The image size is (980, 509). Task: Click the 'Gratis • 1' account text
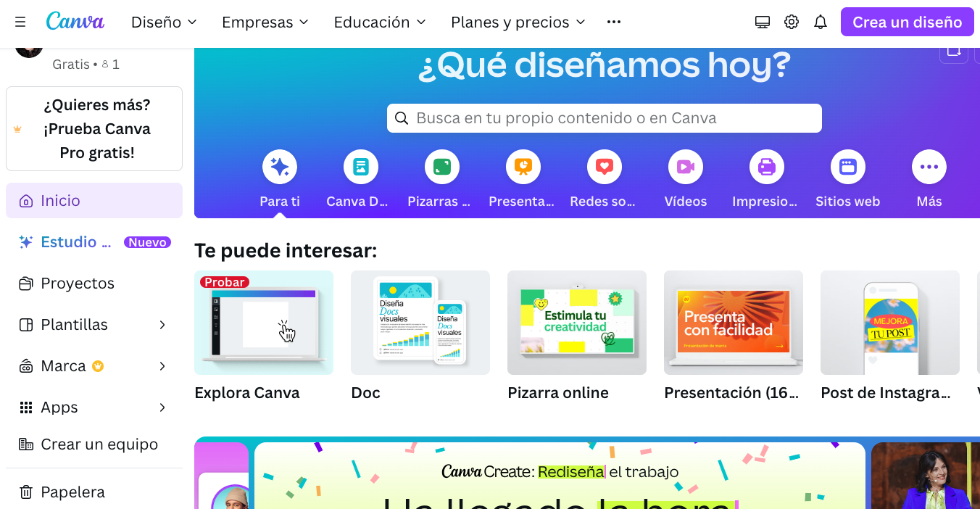coord(86,65)
